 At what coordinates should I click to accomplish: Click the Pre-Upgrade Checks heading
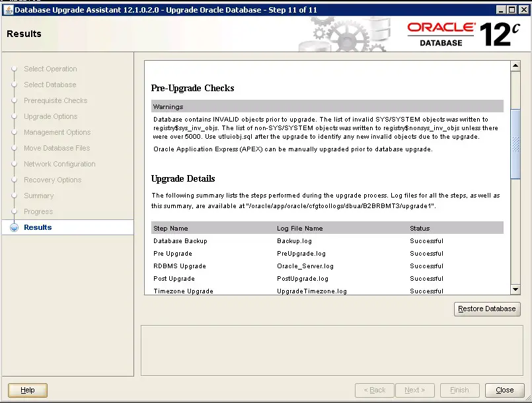[x=192, y=89]
